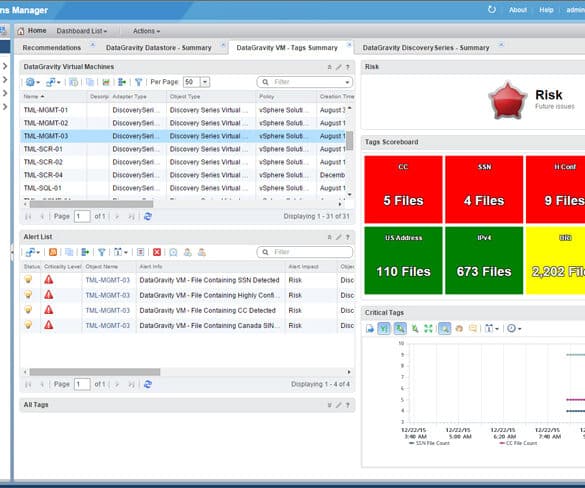
Task: Collapse the DataGravity Virtual Machines widget
Action: tap(329, 67)
